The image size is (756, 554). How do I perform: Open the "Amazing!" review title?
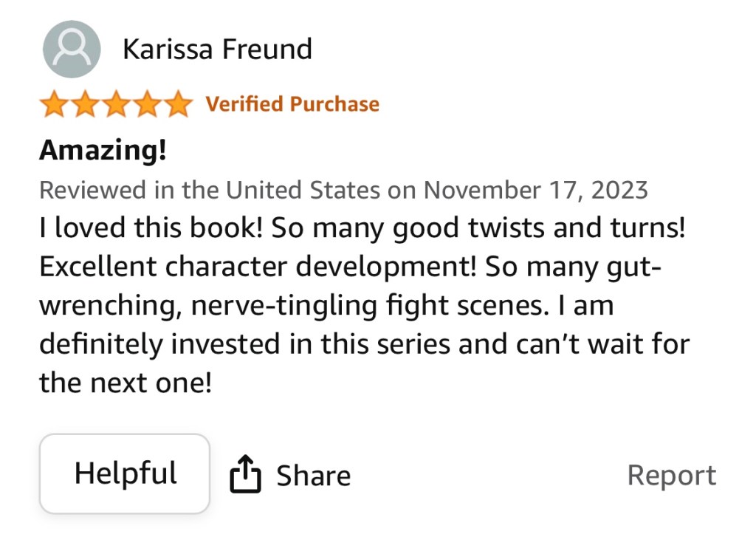point(103,151)
